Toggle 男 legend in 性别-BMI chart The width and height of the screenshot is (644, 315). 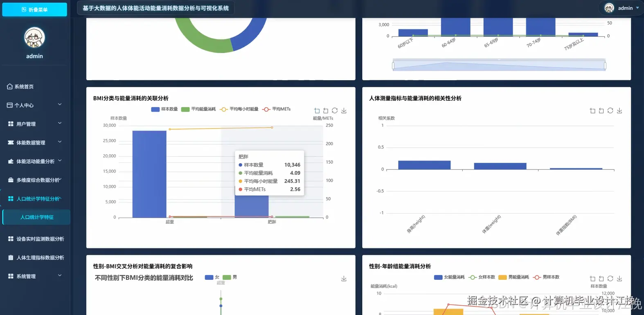pyautogui.click(x=230, y=277)
